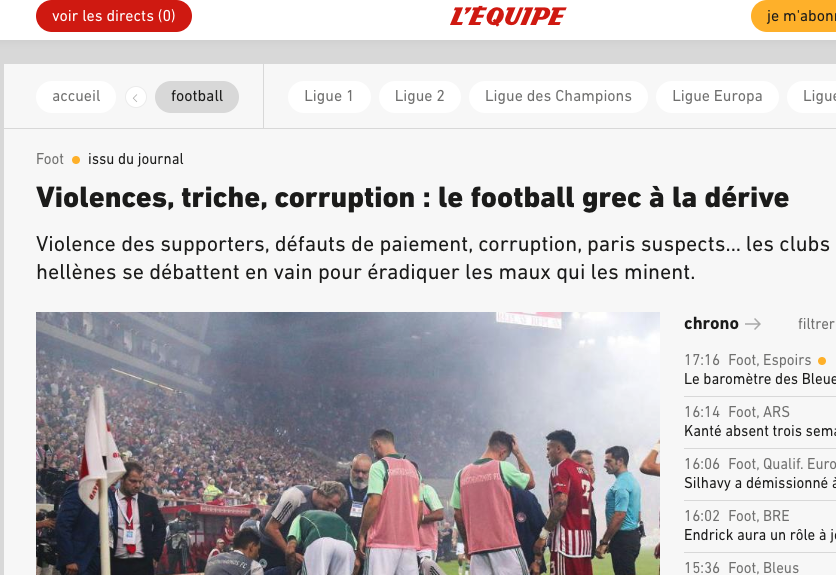Click the orange dot beside Foot, Espoirs

tap(822, 361)
